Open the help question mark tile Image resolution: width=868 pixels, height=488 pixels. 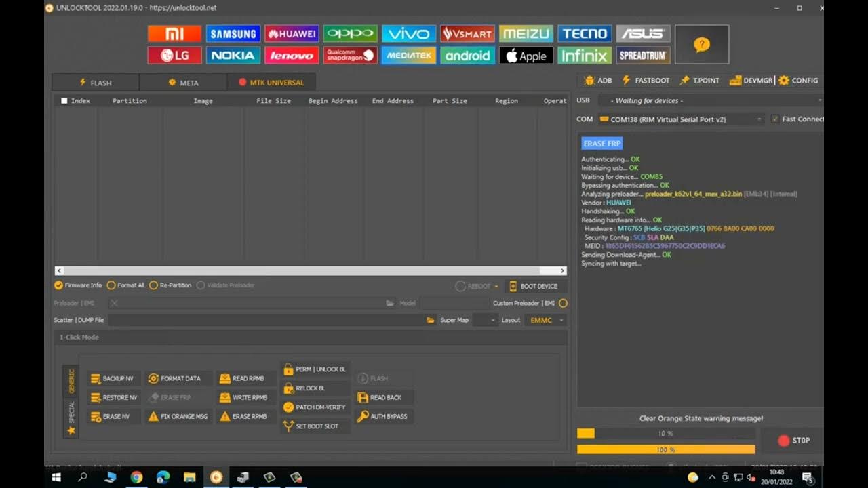[x=702, y=45]
